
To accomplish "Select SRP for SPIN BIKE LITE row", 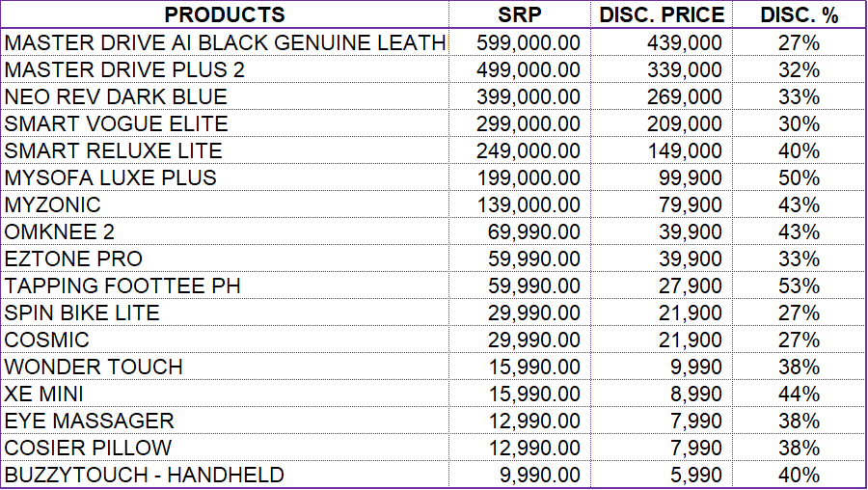I will (x=519, y=313).
